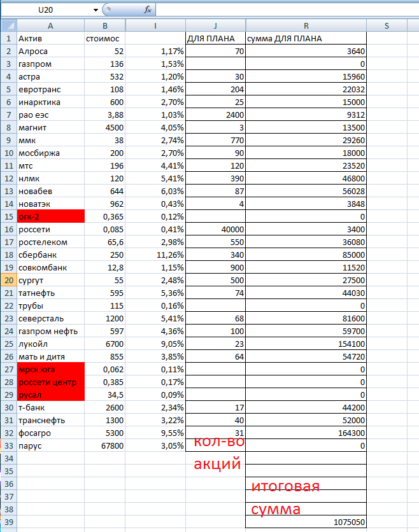Click the percentage cell 6,03%
Viewport: 419px width, 532px height.
155,191
